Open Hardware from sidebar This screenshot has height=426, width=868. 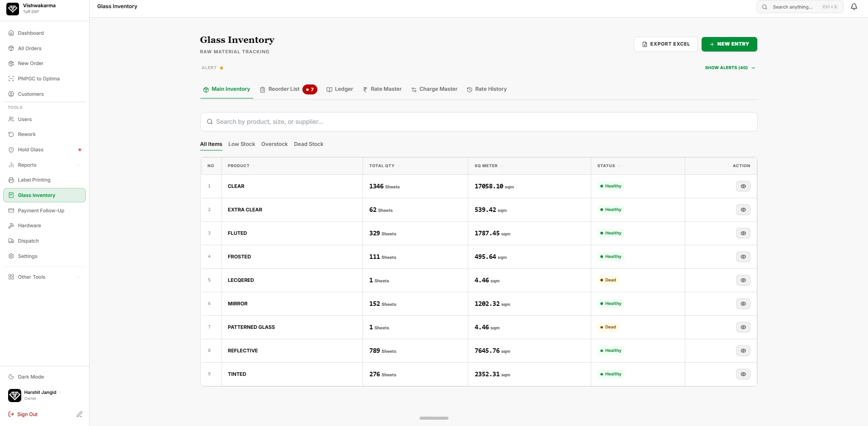44,225
